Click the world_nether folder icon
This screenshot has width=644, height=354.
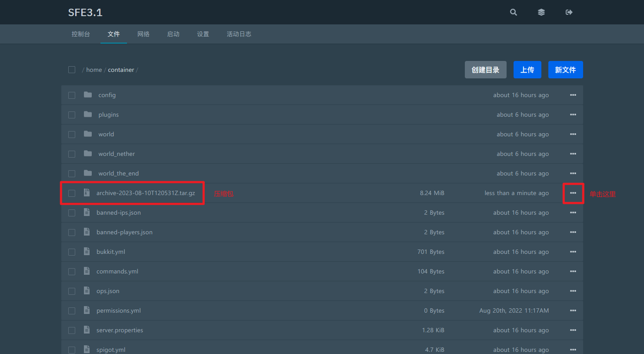(88, 154)
